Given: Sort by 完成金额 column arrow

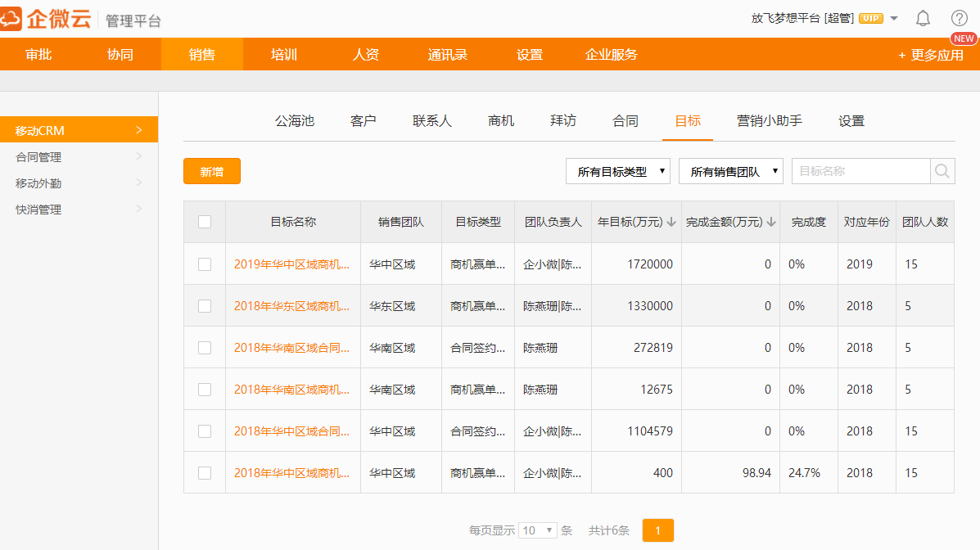Looking at the screenshot, I should click(x=771, y=222).
